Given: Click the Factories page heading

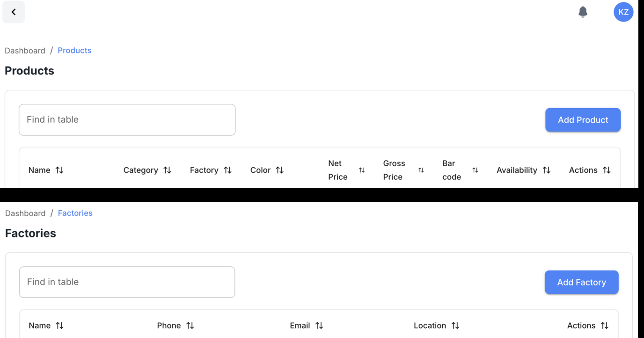Looking at the screenshot, I should 30,233.
